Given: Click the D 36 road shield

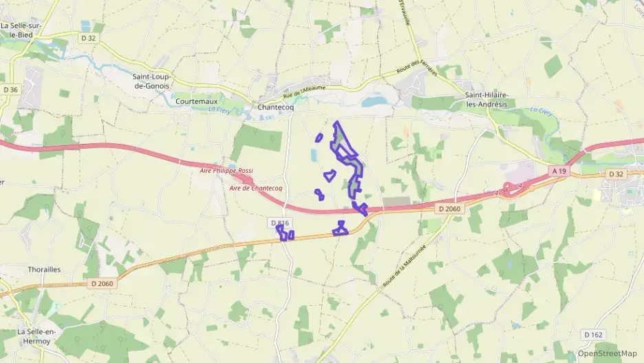Looking at the screenshot, I should tap(10, 90).
